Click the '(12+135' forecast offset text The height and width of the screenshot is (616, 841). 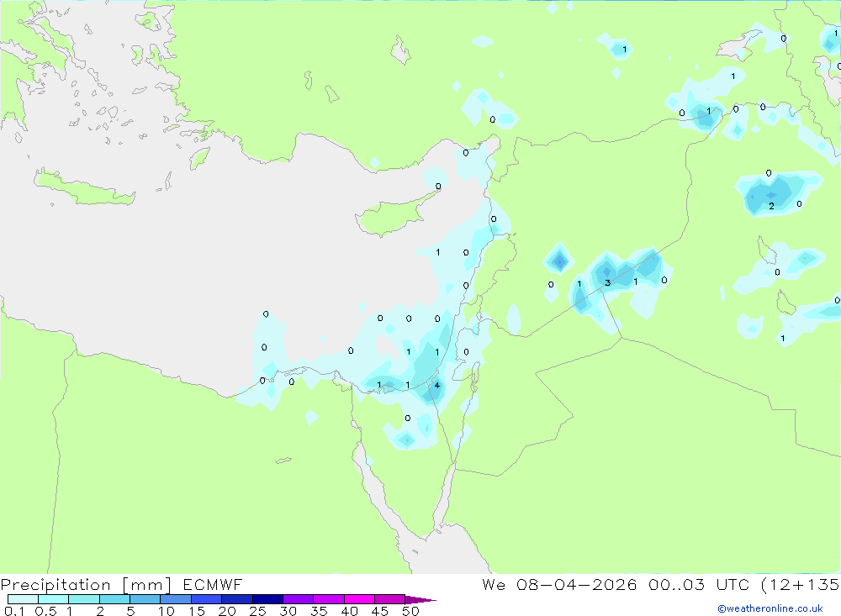(x=801, y=585)
